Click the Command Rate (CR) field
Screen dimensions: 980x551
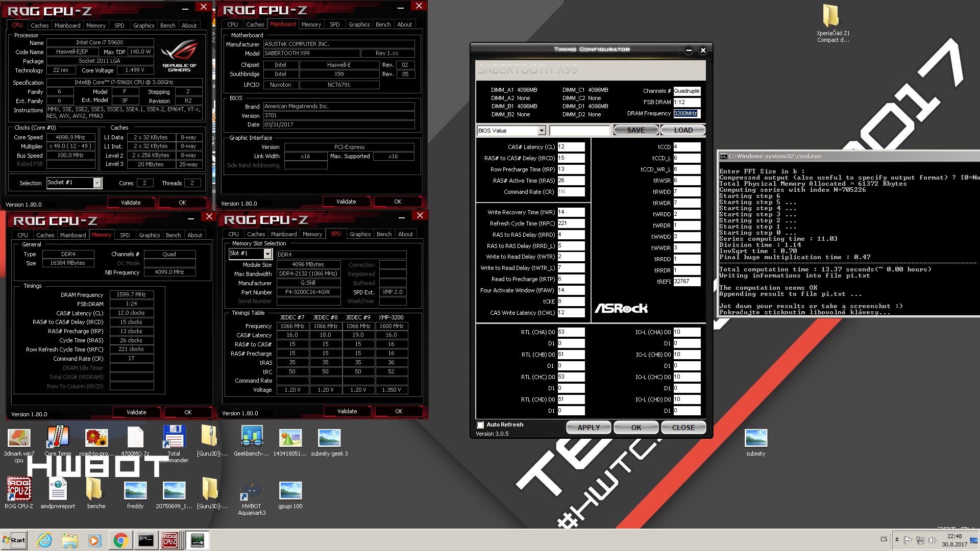(x=571, y=192)
